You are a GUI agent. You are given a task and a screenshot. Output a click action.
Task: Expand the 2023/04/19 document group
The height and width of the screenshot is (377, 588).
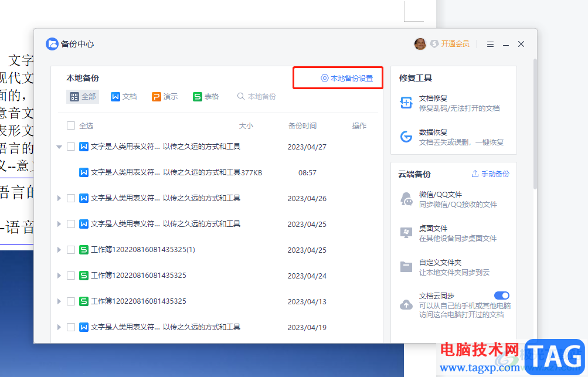point(59,327)
